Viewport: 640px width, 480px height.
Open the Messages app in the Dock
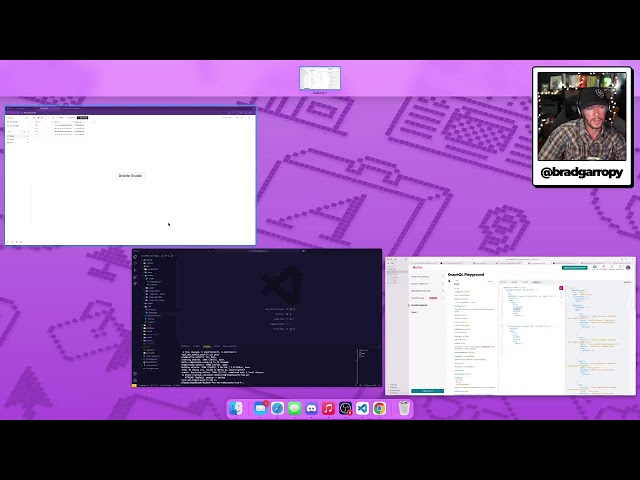(x=295, y=408)
